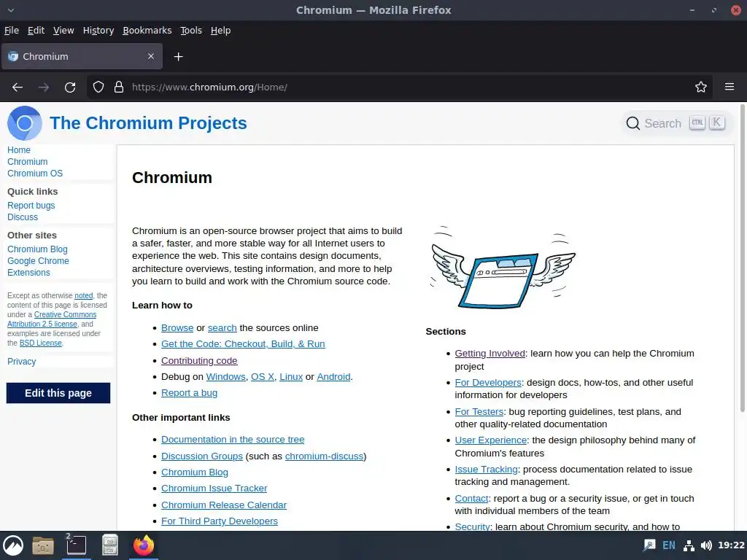Open Chromium Issue Tracker link

pos(214,489)
